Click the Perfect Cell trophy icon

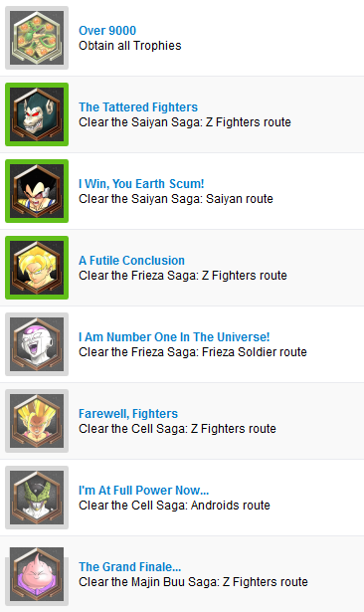tap(37, 497)
